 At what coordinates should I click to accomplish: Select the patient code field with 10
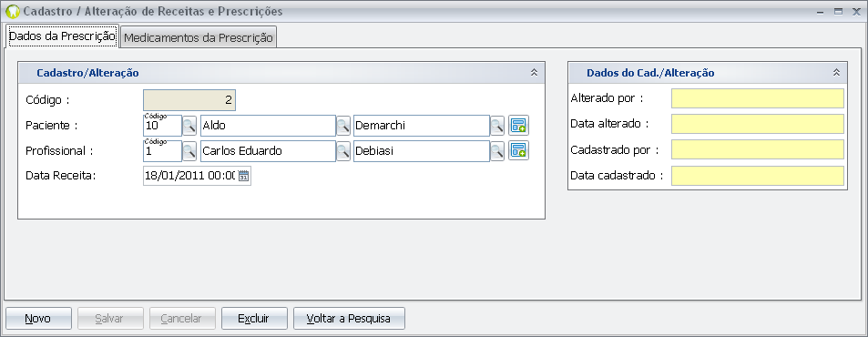pyautogui.click(x=163, y=126)
